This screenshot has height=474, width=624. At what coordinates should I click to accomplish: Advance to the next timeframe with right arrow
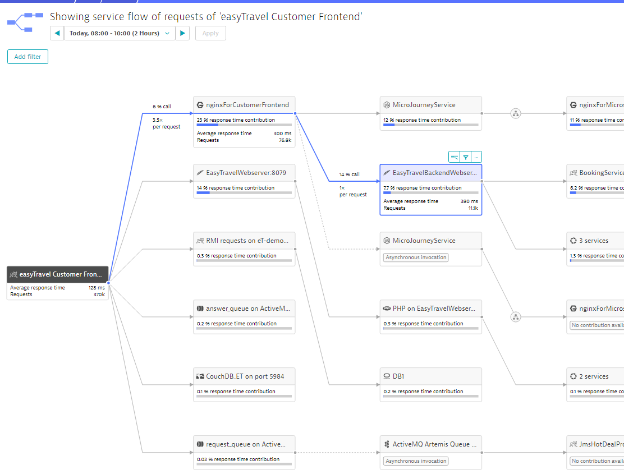click(x=181, y=33)
